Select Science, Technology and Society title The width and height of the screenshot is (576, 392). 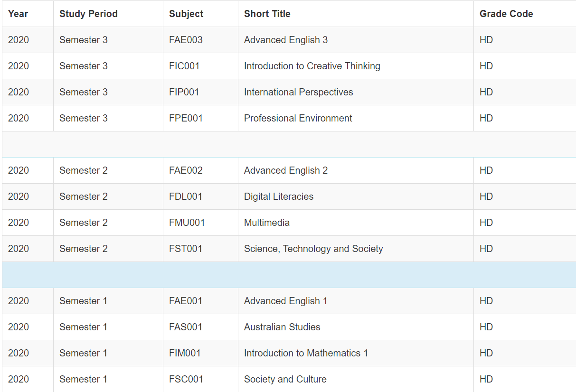click(x=313, y=249)
